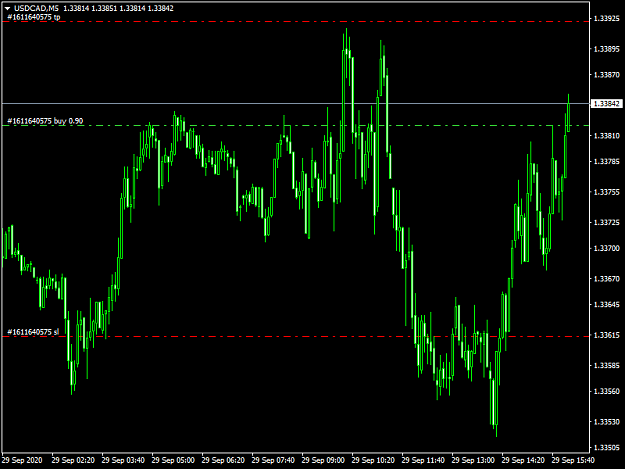Click the current price tag 1.33842
This screenshot has height=469, width=625.
click(606, 104)
